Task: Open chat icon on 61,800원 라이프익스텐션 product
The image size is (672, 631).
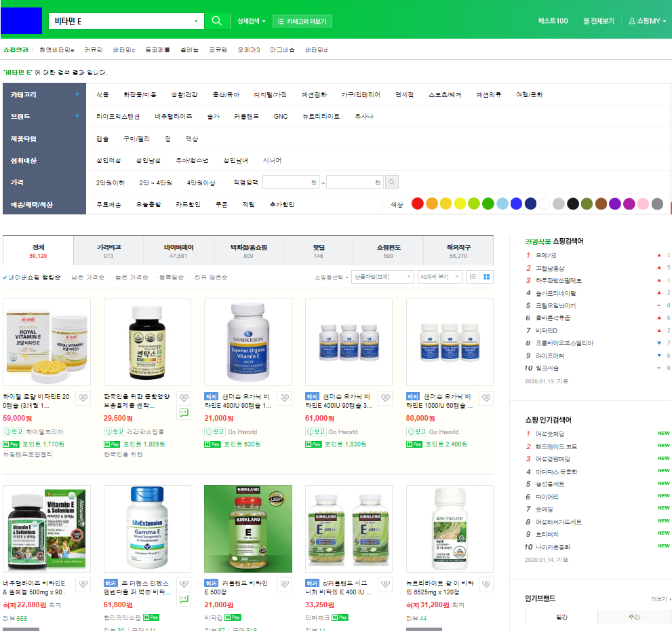Action: click(x=184, y=599)
